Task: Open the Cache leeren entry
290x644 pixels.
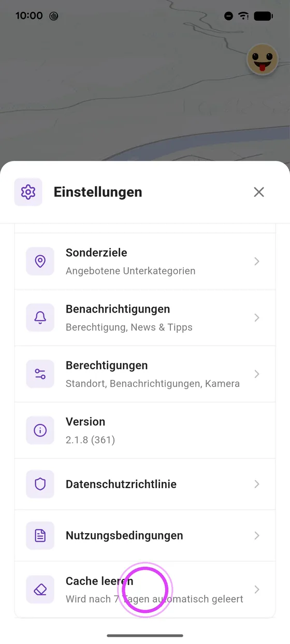Action: (x=145, y=590)
